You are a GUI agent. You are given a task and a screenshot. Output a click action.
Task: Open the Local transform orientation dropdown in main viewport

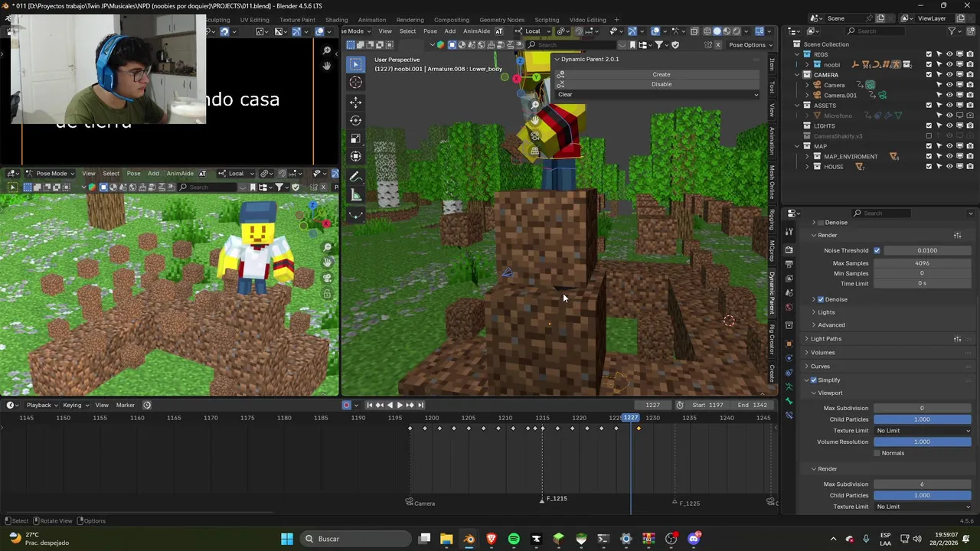pos(532,31)
